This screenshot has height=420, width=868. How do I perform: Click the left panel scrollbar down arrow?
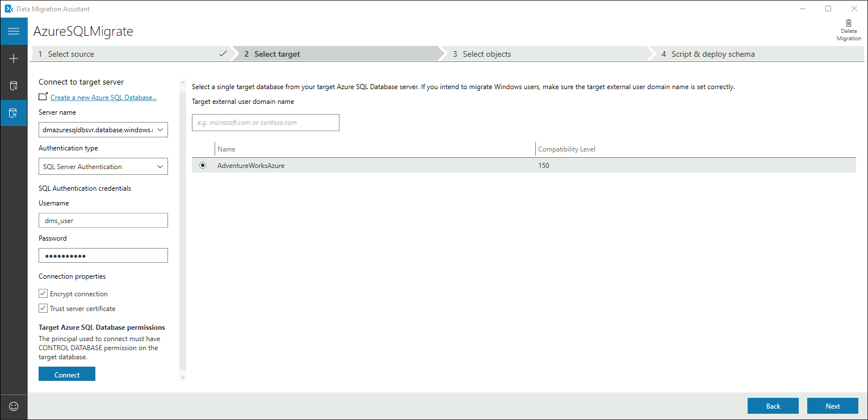tap(182, 377)
